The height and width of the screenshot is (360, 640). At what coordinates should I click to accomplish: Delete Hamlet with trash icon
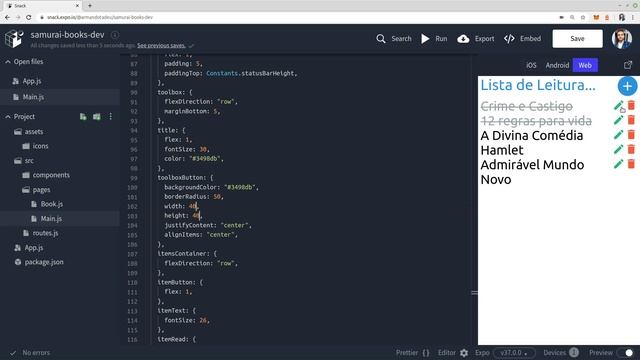(x=631, y=149)
